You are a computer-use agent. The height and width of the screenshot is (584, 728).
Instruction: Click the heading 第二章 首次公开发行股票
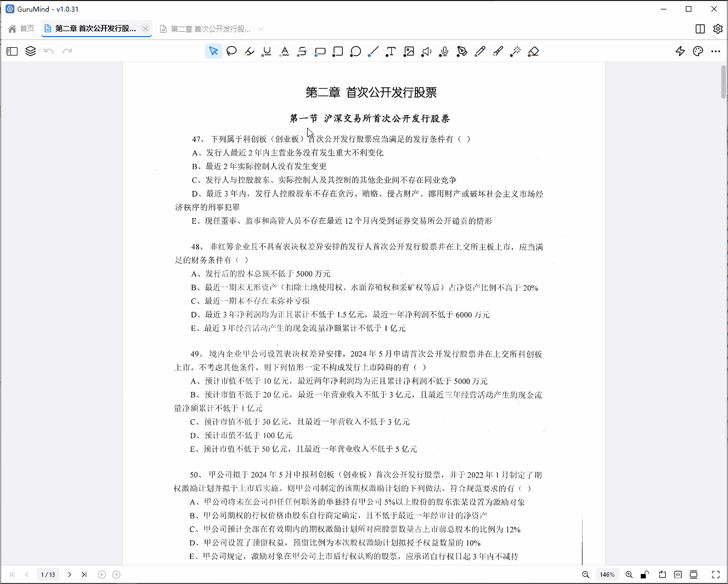pos(371,92)
